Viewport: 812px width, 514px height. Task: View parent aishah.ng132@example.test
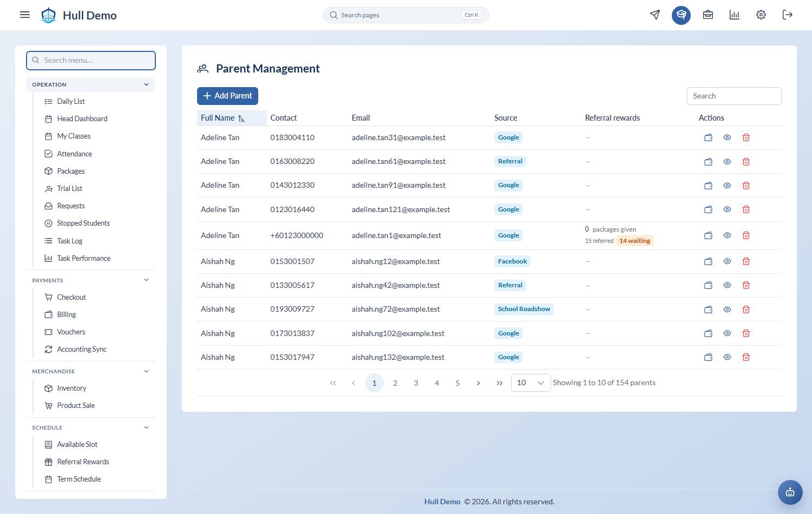(727, 357)
